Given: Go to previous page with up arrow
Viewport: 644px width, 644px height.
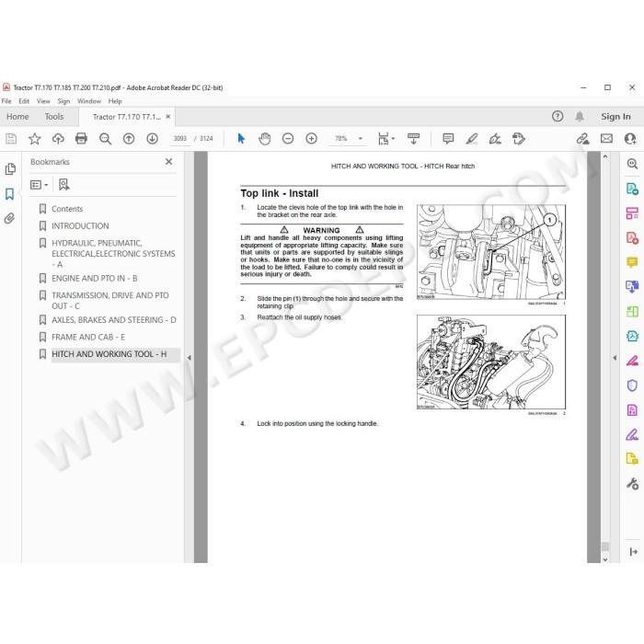Looking at the screenshot, I should tap(129, 139).
